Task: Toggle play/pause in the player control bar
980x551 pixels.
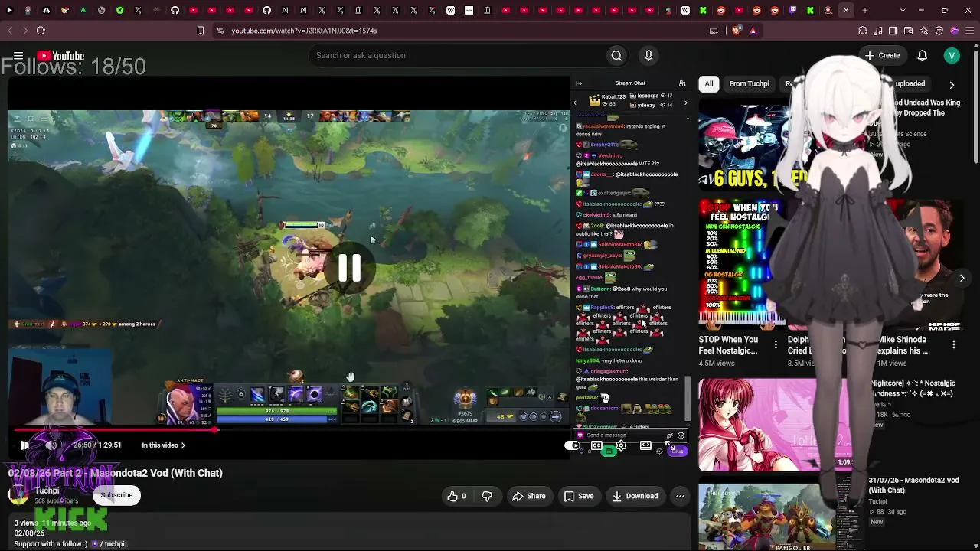Action: click(24, 445)
